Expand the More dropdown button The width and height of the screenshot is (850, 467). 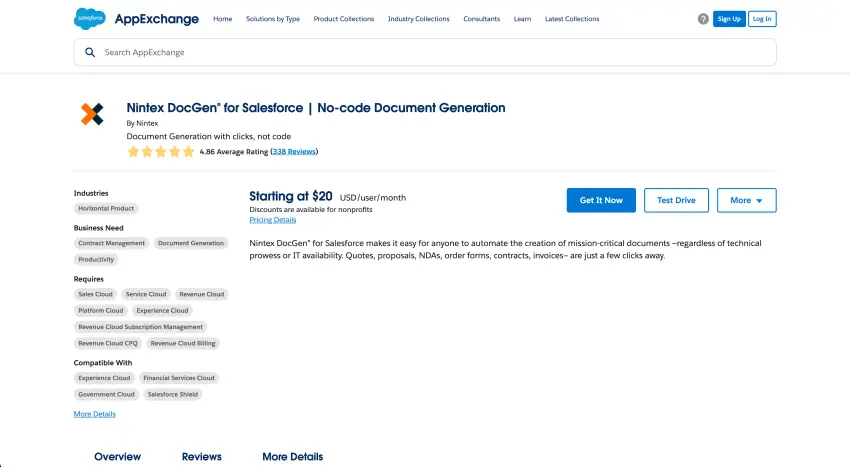coord(746,200)
